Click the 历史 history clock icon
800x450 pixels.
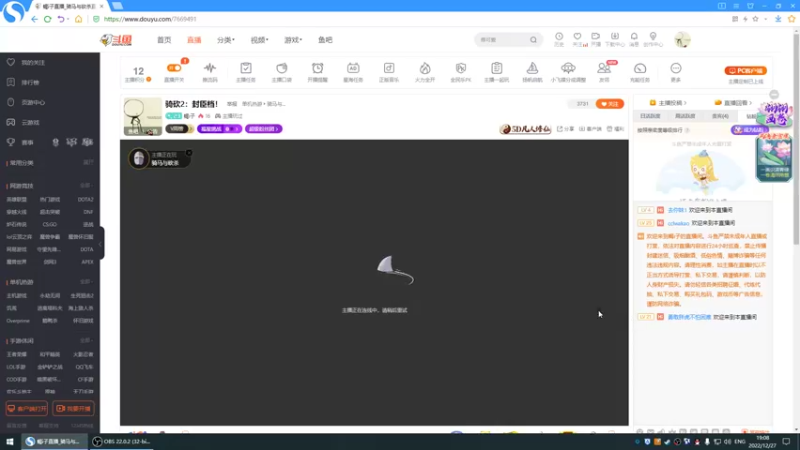pyautogui.click(x=559, y=37)
